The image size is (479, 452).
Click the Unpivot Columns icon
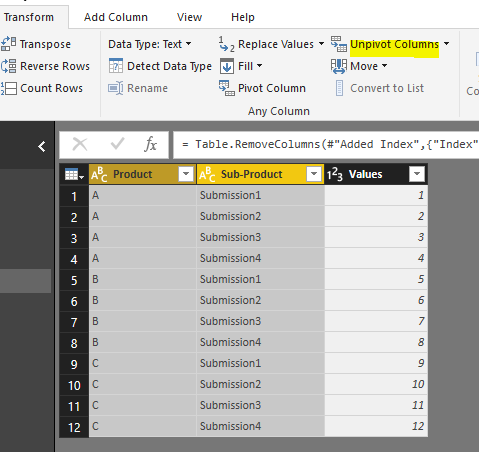(x=339, y=44)
